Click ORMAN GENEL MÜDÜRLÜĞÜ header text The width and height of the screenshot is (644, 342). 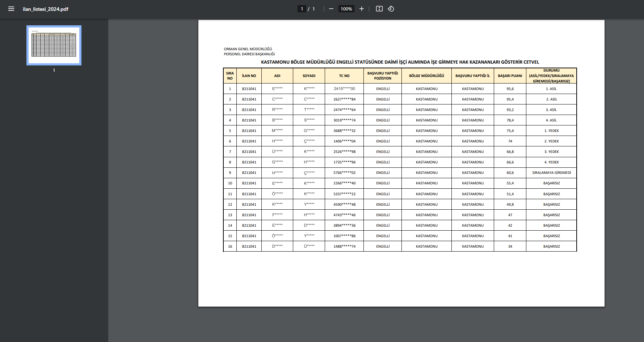248,49
